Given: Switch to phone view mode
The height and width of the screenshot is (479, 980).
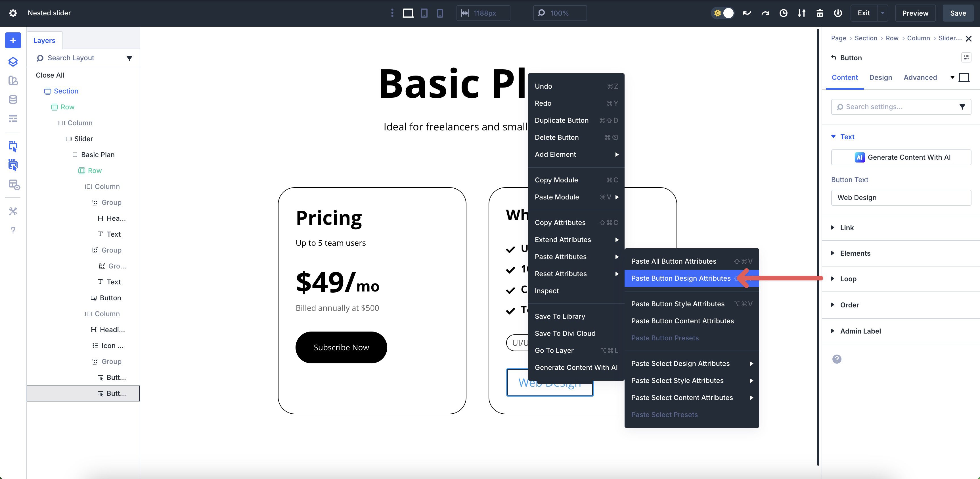Looking at the screenshot, I should [440, 13].
